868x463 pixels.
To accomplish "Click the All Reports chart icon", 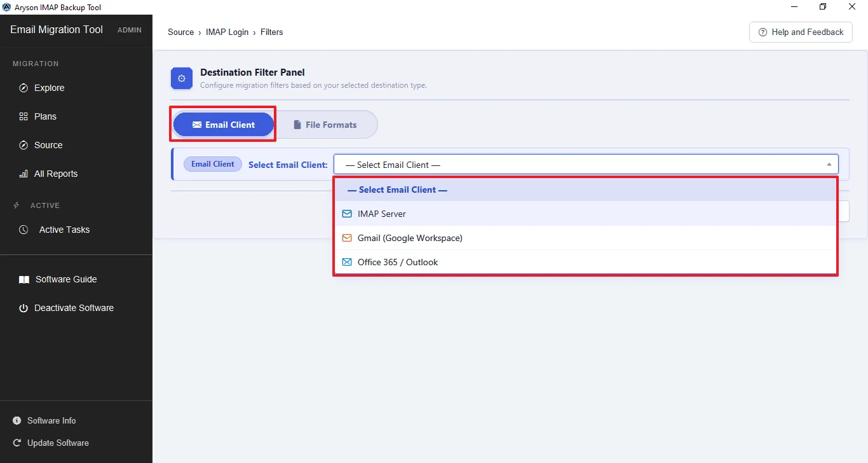I will [x=24, y=174].
